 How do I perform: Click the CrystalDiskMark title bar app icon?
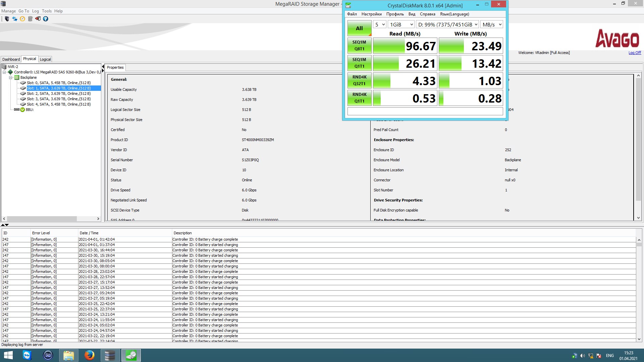point(348,5)
